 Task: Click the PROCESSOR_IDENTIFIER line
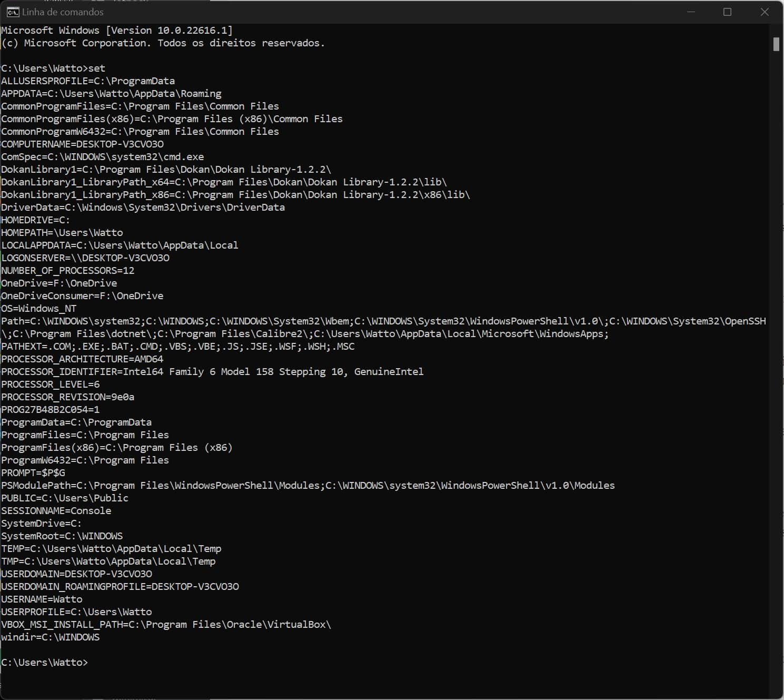click(x=212, y=371)
